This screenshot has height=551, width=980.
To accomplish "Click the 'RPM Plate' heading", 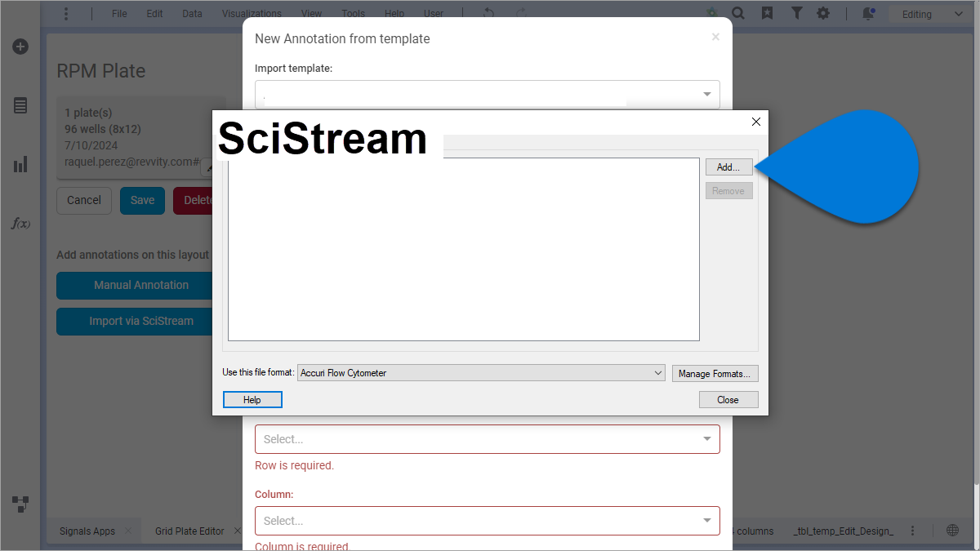I will click(101, 71).
